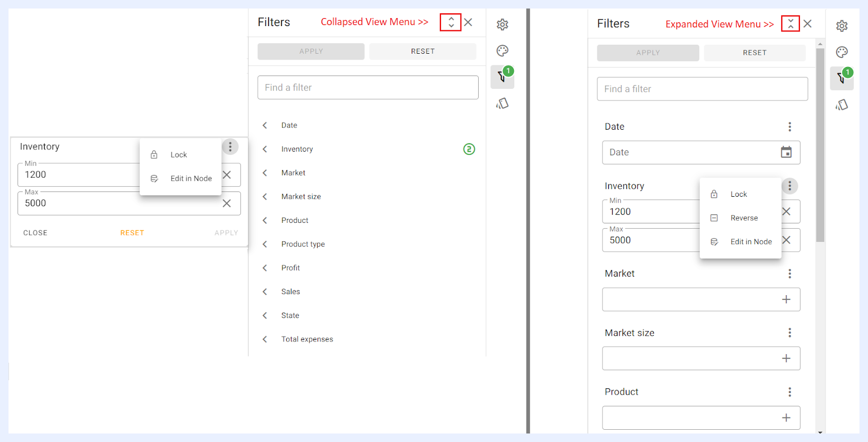Open the palette icon beside the collapsed-view panel

[x=503, y=51]
